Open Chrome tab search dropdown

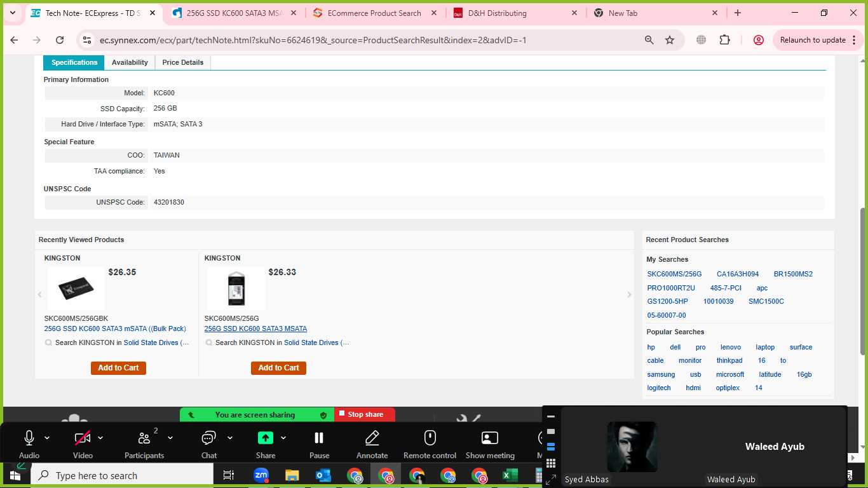[12, 13]
